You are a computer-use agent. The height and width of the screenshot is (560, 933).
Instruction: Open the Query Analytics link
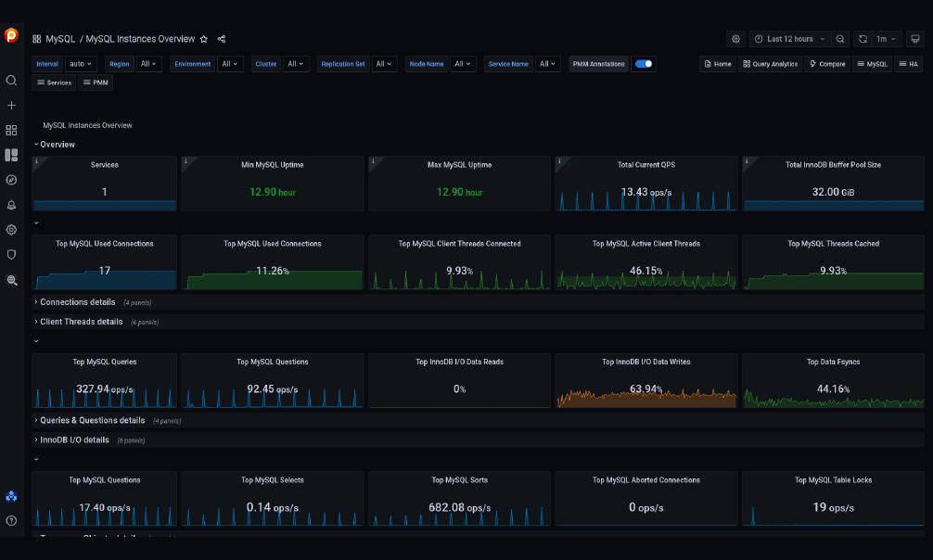click(x=770, y=64)
